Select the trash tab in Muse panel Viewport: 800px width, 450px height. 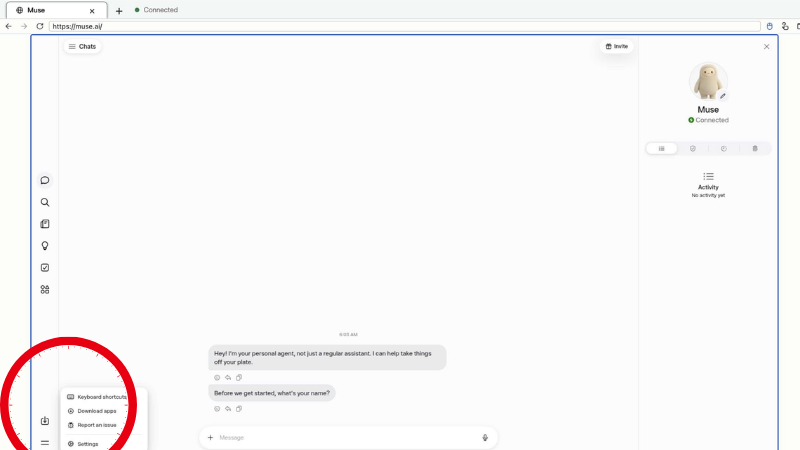(755, 148)
